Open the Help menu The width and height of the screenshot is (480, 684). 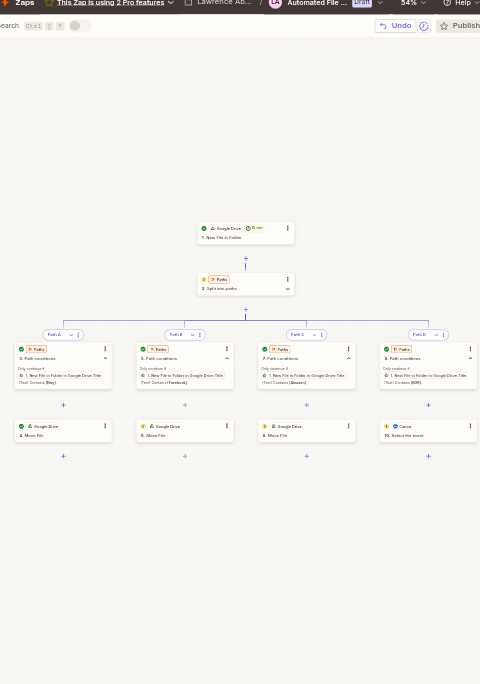[461, 3]
